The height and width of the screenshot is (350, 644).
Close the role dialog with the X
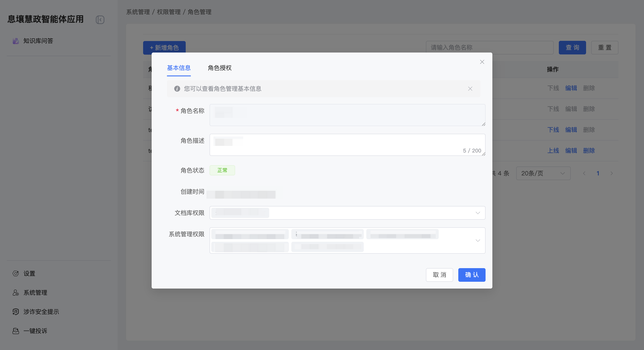(482, 62)
